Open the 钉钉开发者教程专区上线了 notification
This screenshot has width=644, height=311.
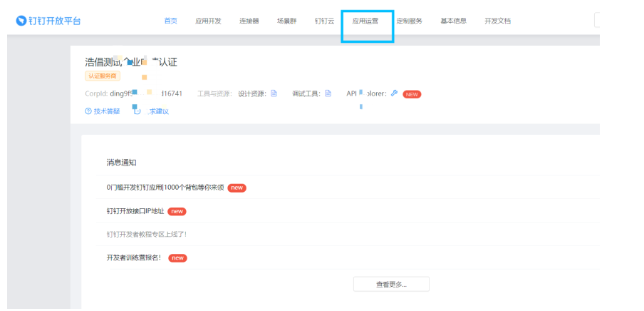click(147, 234)
